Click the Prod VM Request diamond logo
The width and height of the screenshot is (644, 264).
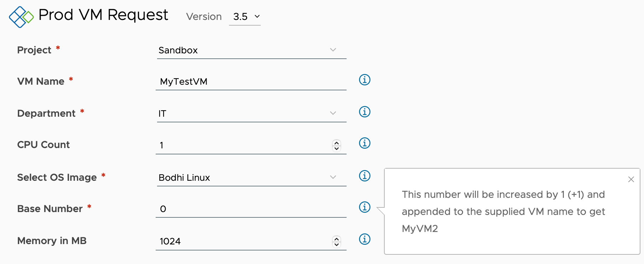tap(21, 17)
